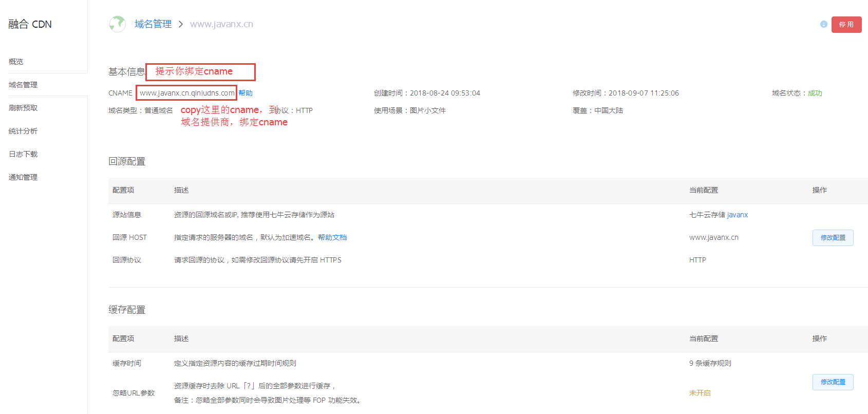The width and height of the screenshot is (868, 414).
Task: Click the 域名类型：普通域名 text
Action: point(141,110)
